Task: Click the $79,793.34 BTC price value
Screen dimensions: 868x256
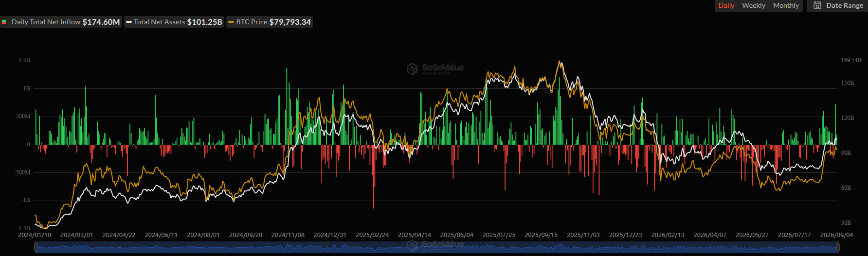Action: pos(290,22)
